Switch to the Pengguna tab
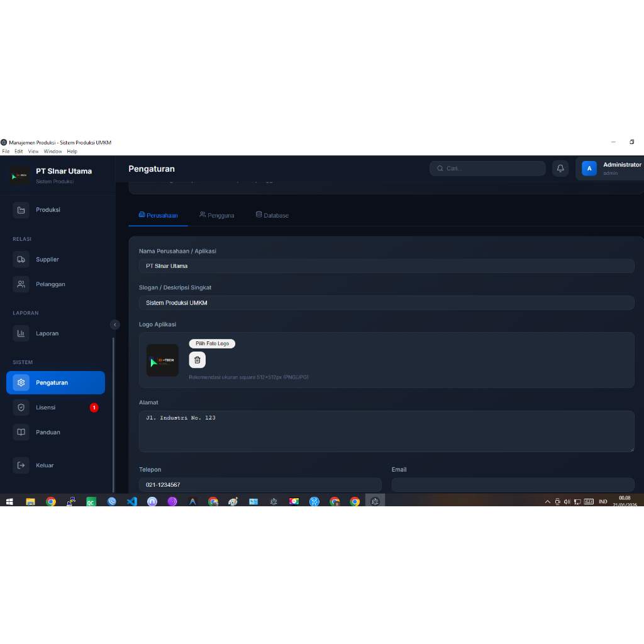644x644 pixels. 217,215
